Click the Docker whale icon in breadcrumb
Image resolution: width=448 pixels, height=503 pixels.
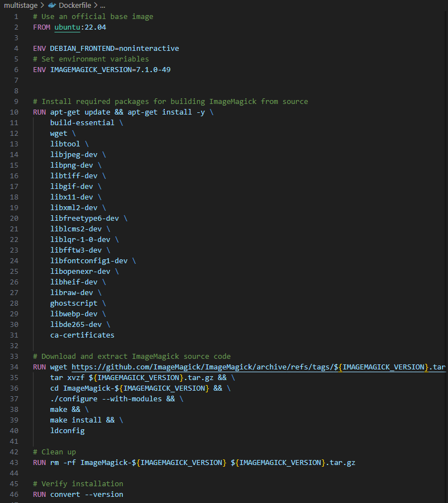(x=53, y=5)
